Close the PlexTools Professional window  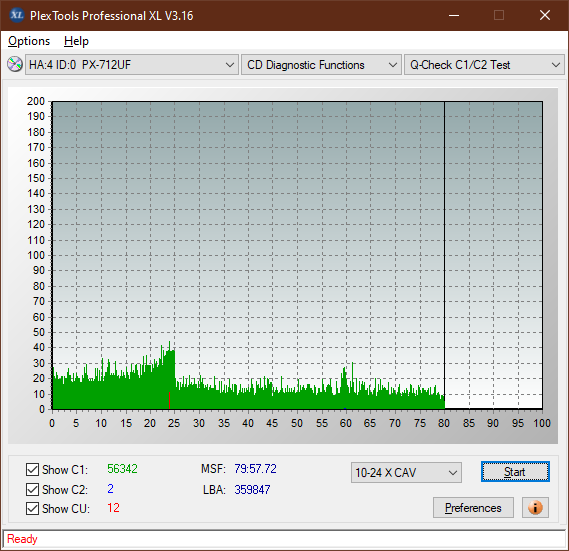545,15
